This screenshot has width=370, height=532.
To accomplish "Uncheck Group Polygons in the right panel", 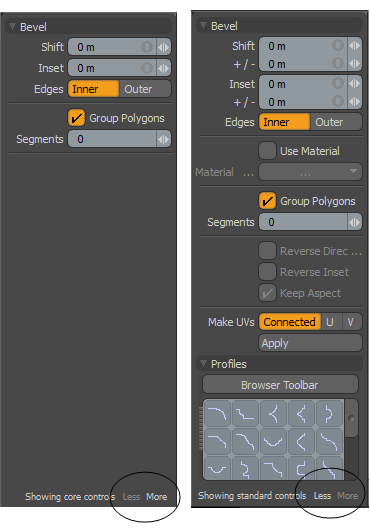I will (267, 201).
